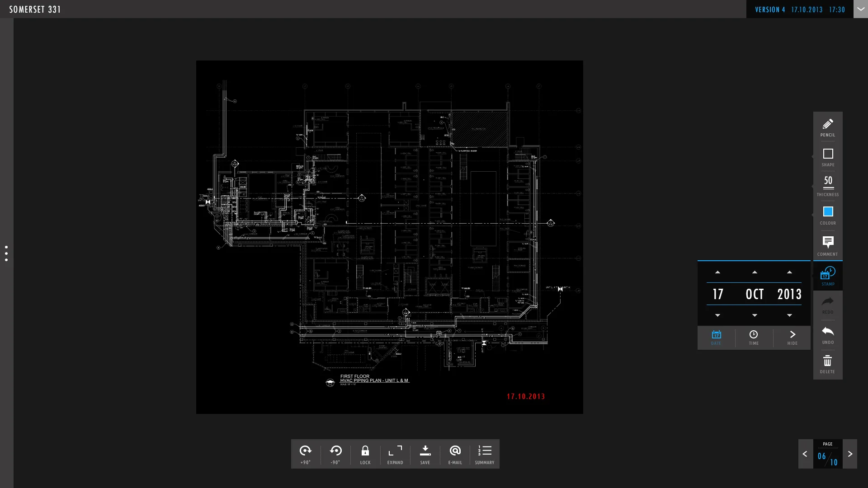The width and height of the screenshot is (868, 488).
Task: Open the Summary list
Action: [x=485, y=454]
